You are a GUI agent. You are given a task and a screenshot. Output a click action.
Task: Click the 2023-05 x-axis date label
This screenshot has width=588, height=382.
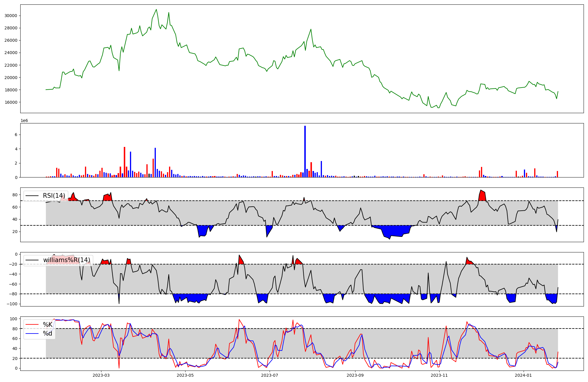click(x=185, y=375)
